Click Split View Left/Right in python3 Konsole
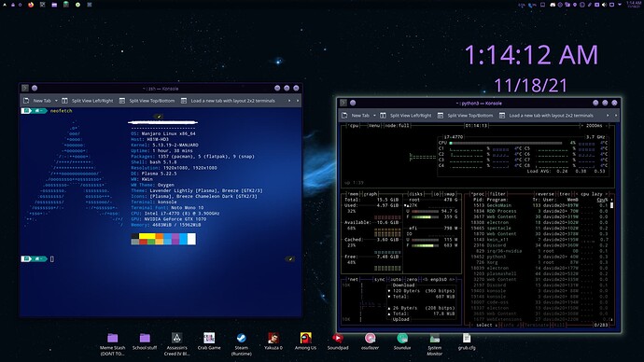 [x=406, y=116]
